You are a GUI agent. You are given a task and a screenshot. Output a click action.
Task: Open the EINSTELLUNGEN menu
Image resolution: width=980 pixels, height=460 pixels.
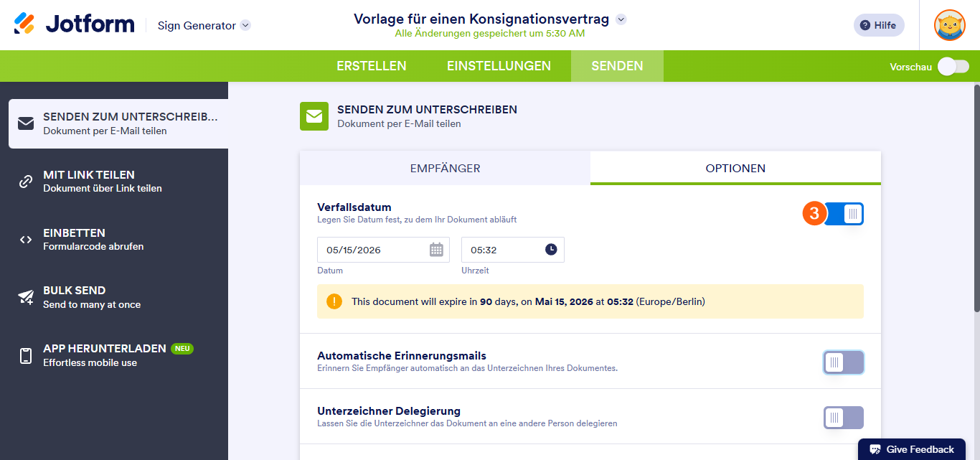click(x=499, y=65)
